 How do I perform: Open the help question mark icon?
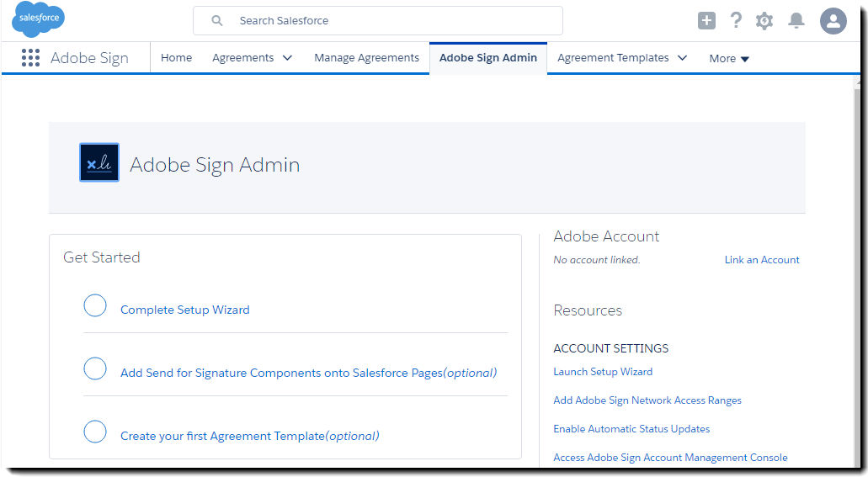tap(736, 20)
